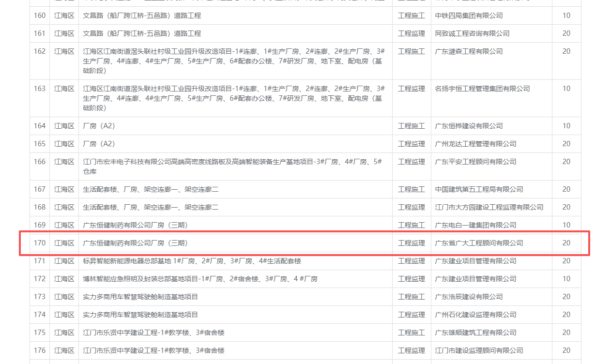This screenshot has height=364, width=595.
Task: Select 广州石化建设监理有限公司 in row 174
Action: point(475,315)
